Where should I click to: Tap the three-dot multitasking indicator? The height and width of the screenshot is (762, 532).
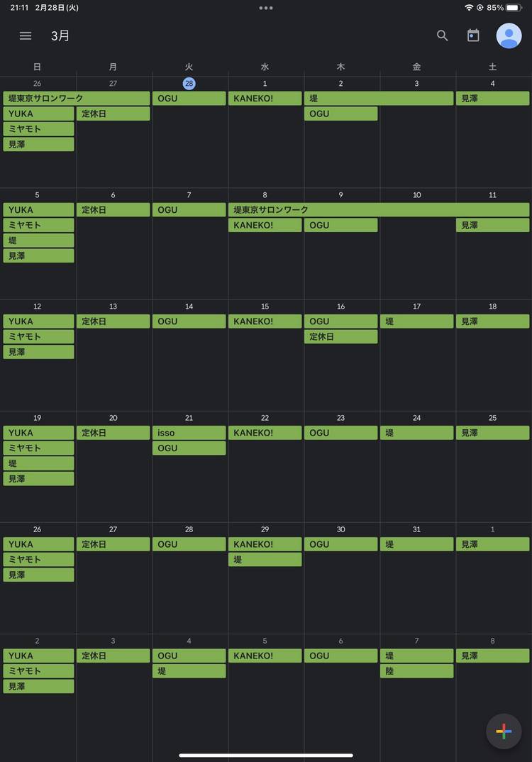pyautogui.click(x=266, y=8)
